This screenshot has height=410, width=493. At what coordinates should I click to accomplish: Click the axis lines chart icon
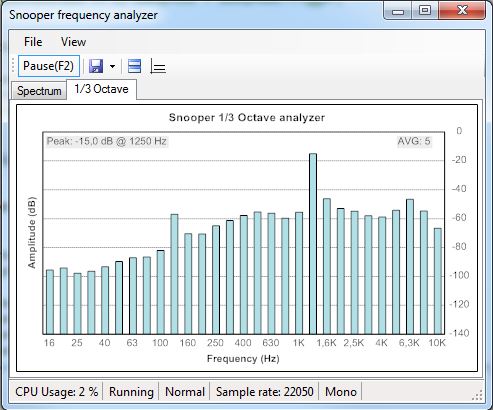pos(158,66)
